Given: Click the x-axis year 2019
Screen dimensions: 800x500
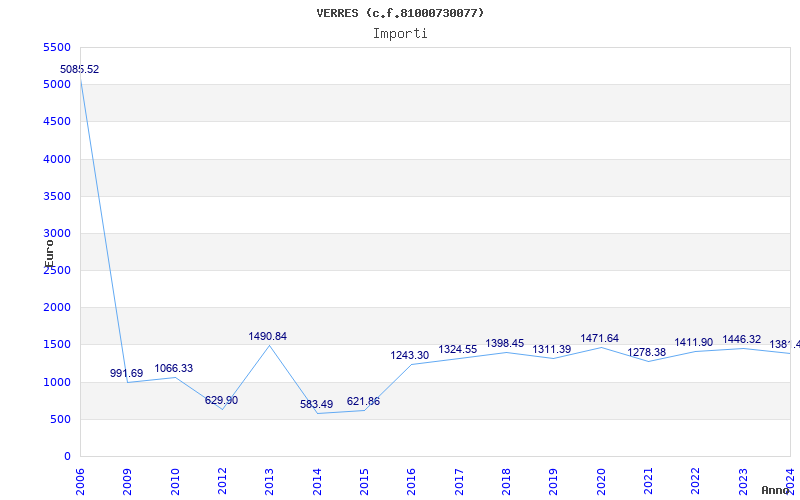Looking at the screenshot, I should 554,482.
